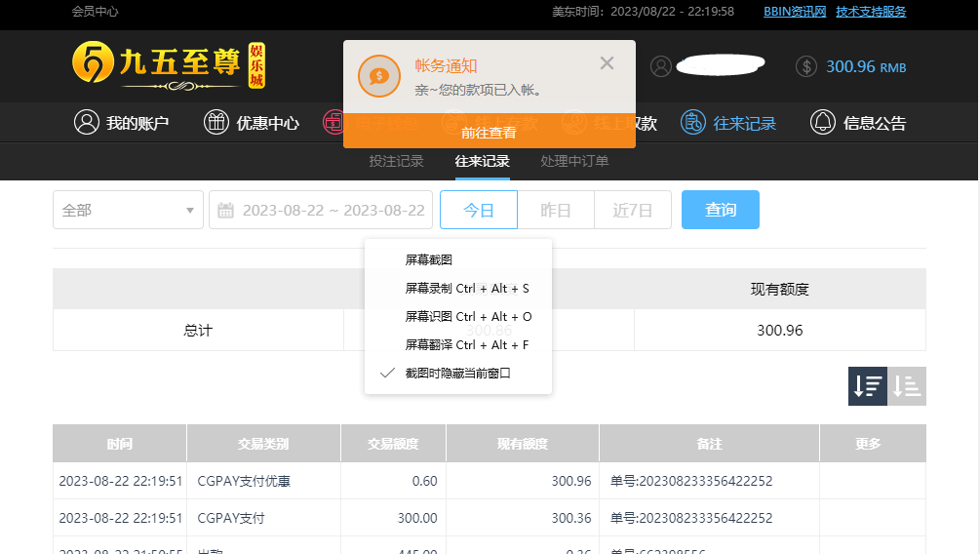The image size is (980, 554).
Task: Click the 美东时间 timestamp text
Action: click(x=644, y=12)
